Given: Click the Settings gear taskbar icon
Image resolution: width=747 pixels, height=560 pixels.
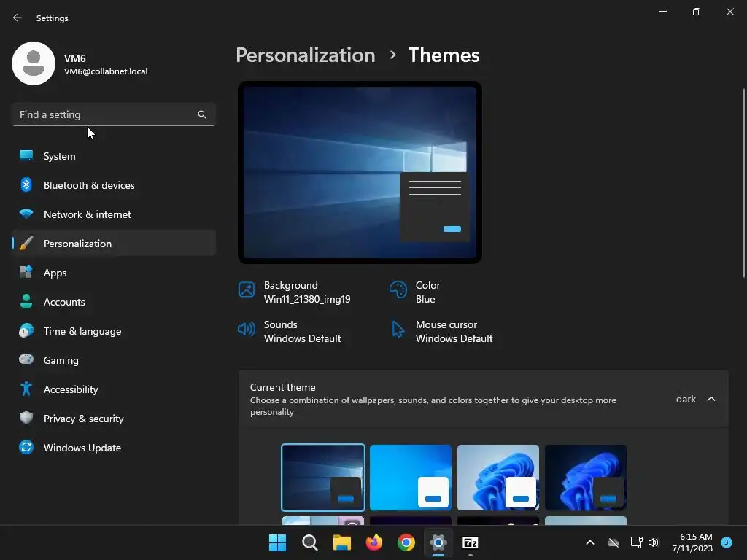Looking at the screenshot, I should pyautogui.click(x=438, y=542).
